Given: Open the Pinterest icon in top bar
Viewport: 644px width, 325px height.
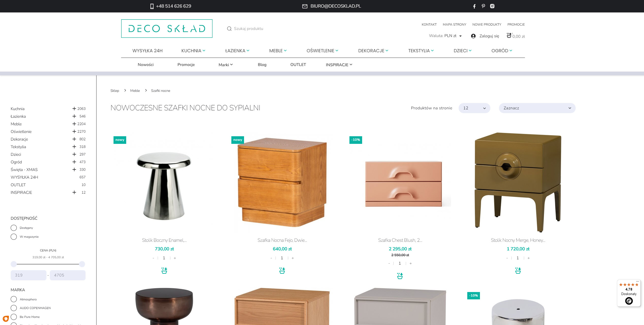Looking at the screenshot, I should coord(483,6).
